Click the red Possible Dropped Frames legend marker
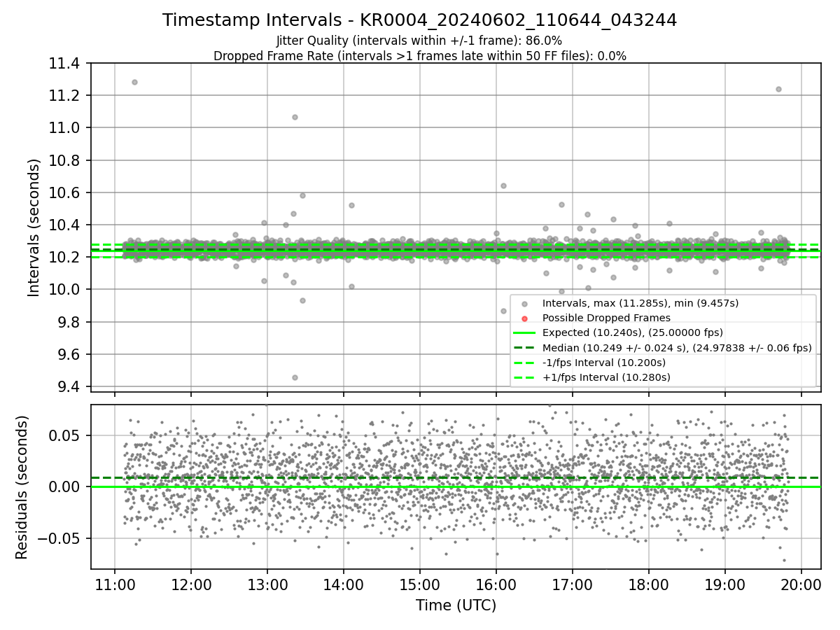Image resolution: width=840 pixels, height=630 pixels. 525,318
